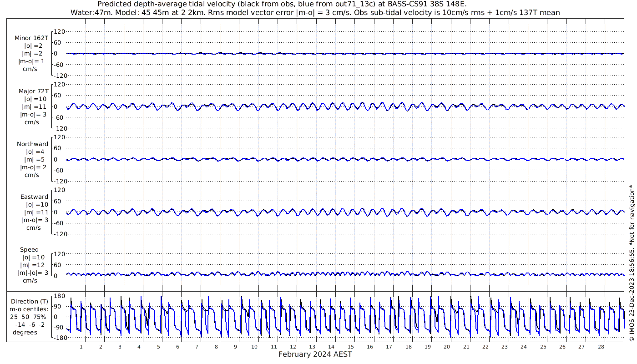Click the '-14 -6 -2' centile values
Image resolution: width=637 pixels, height=364 pixels.
coord(30,324)
